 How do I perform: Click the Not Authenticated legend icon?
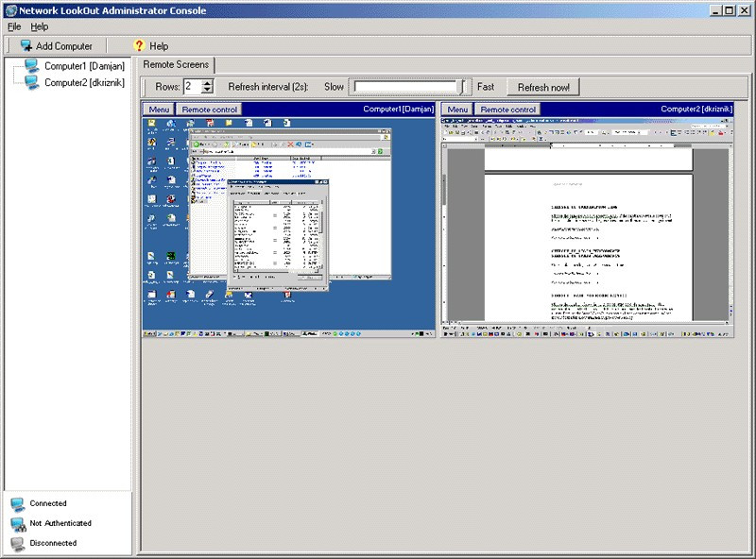coord(18,524)
